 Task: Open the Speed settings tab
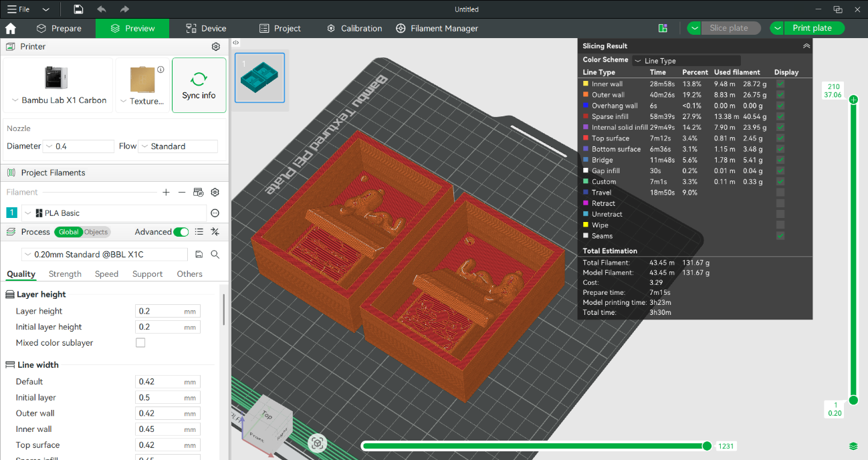(x=106, y=274)
